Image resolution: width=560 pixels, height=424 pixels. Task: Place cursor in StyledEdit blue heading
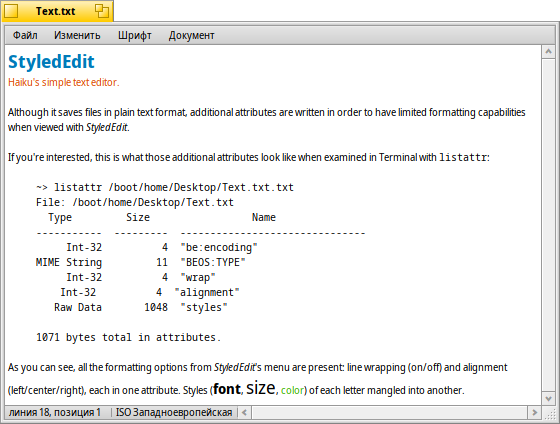(x=51, y=61)
